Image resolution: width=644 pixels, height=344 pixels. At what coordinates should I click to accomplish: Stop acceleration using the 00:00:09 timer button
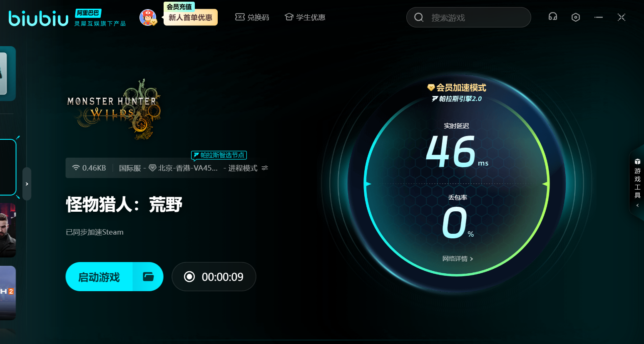(x=214, y=277)
